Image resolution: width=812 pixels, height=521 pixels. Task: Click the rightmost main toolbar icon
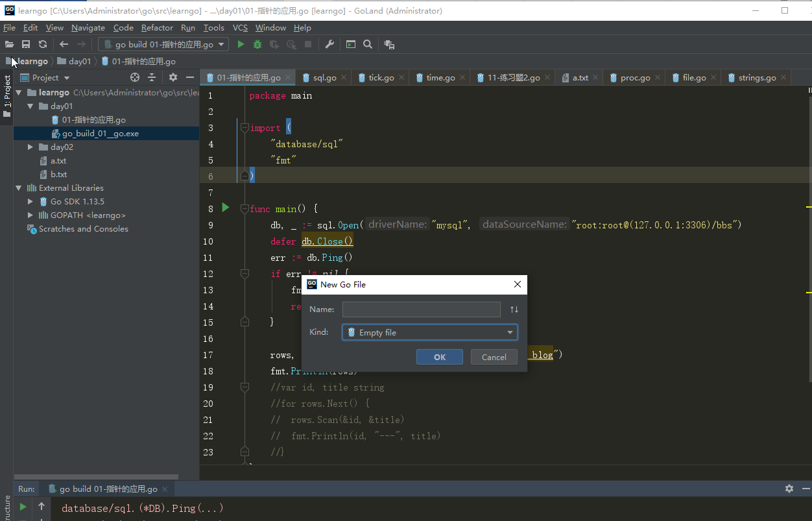tap(389, 44)
